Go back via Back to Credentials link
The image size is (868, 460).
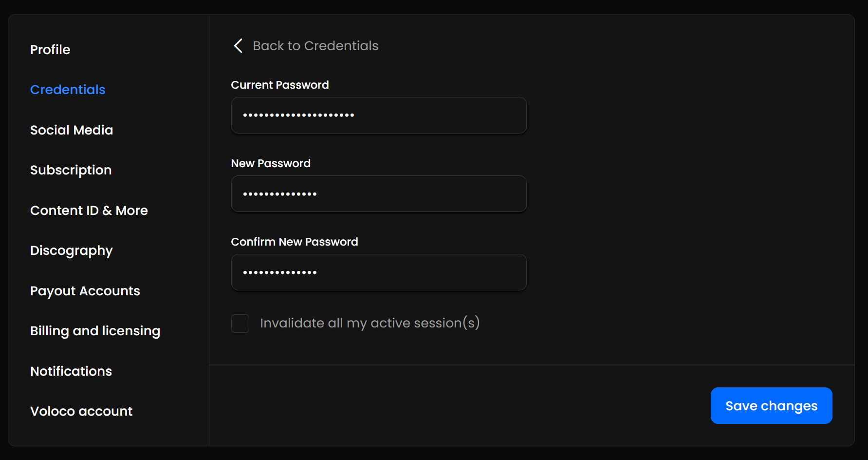coord(315,46)
